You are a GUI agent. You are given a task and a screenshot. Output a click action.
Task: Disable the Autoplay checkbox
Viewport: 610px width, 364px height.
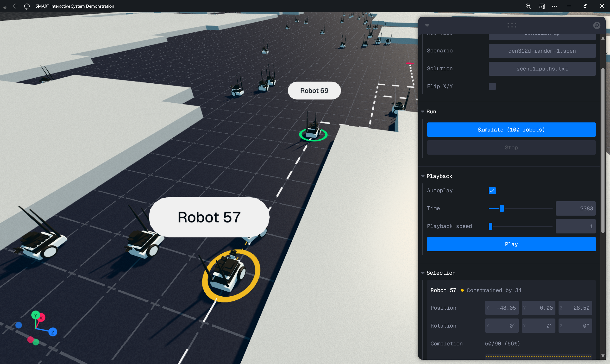coord(492,191)
